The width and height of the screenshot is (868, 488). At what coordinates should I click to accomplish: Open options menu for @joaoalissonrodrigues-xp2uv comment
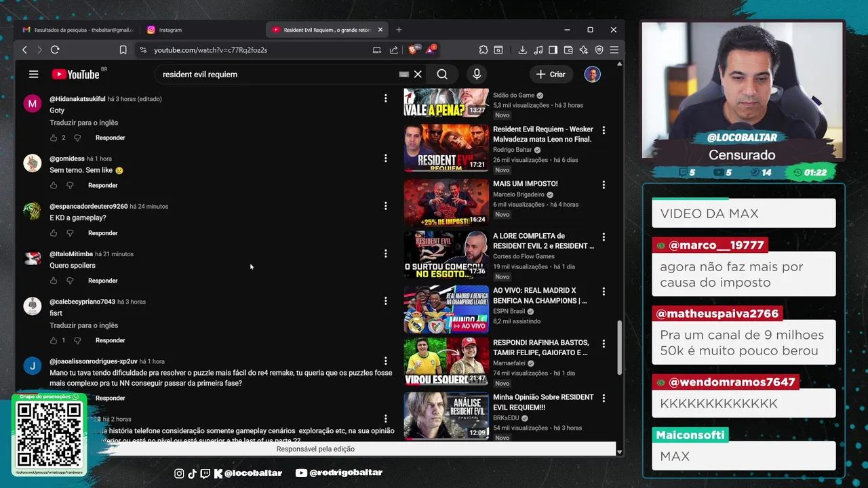[385, 361]
